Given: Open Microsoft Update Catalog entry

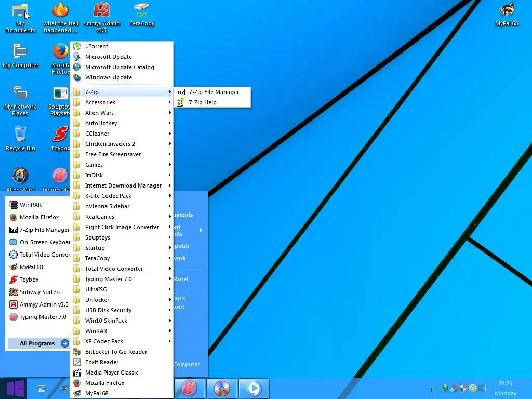Looking at the screenshot, I should point(122,67).
